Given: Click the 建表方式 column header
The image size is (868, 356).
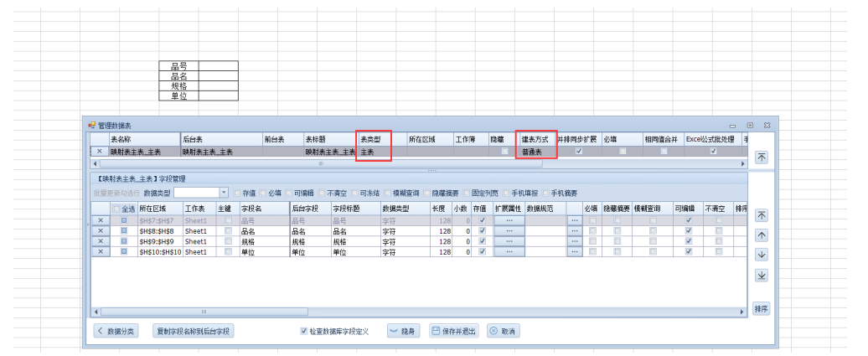Looking at the screenshot, I should (x=535, y=139).
